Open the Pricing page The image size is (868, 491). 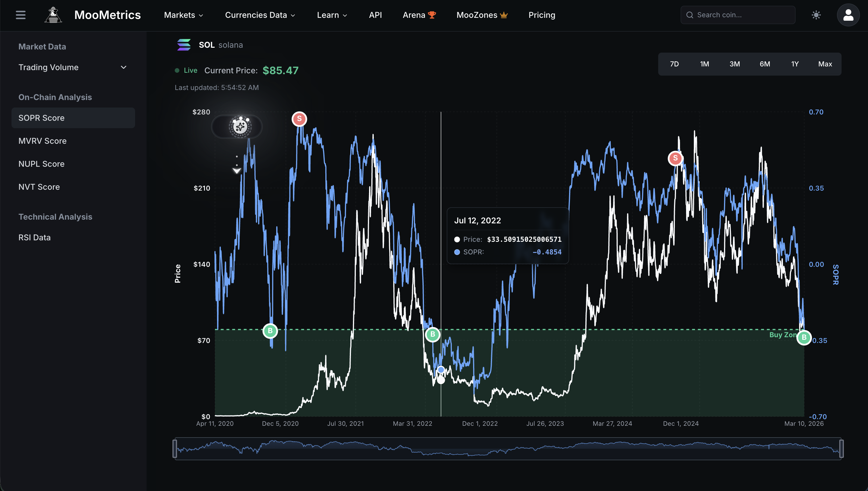pyautogui.click(x=541, y=15)
